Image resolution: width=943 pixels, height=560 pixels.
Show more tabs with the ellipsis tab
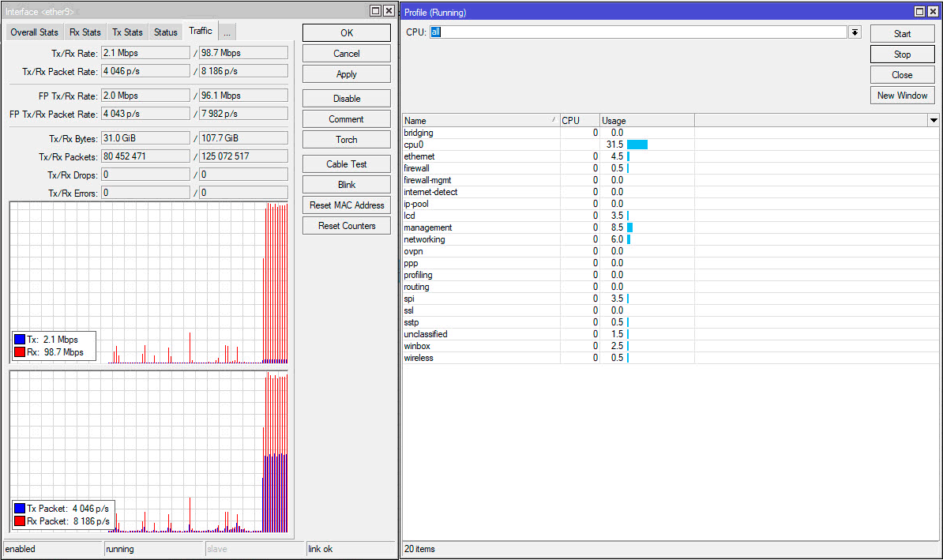[x=227, y=32]
